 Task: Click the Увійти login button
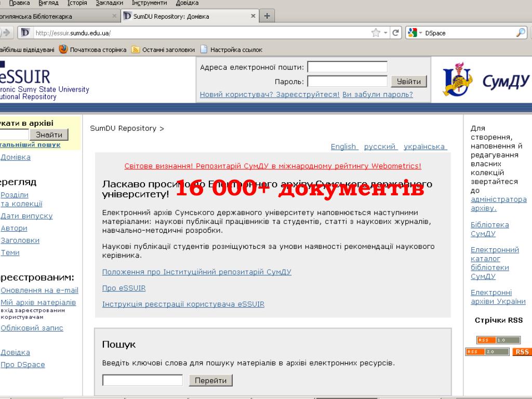pos(408,82)
